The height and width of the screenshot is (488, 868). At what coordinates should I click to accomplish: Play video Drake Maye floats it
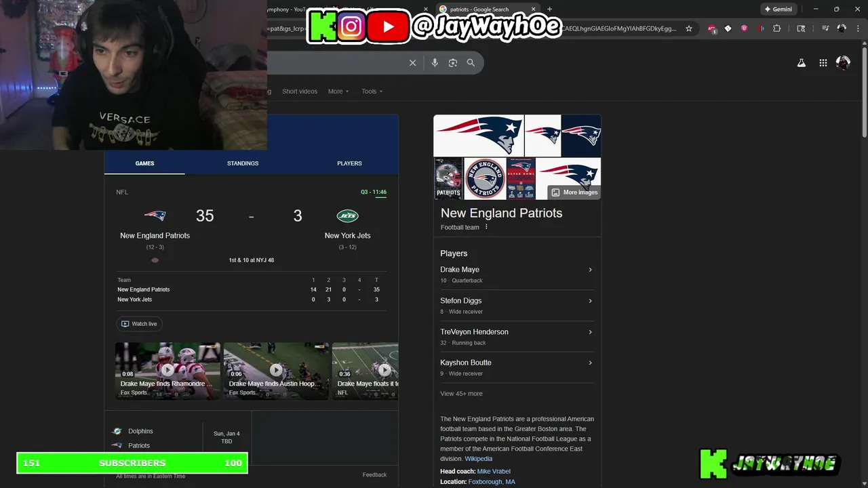pyautogui.click(x=366, y=370)
